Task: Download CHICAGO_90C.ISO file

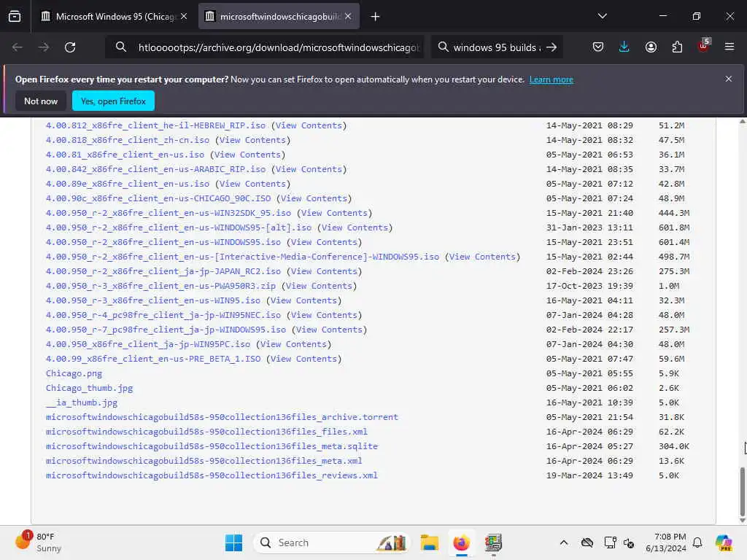Action: (158, 198)
